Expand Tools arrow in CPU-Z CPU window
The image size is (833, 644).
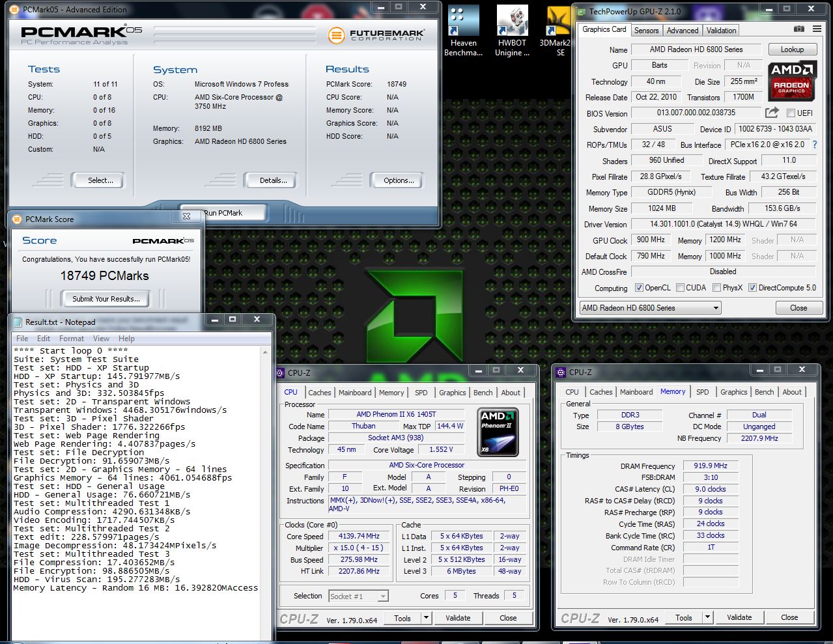(x=427, y=618)
